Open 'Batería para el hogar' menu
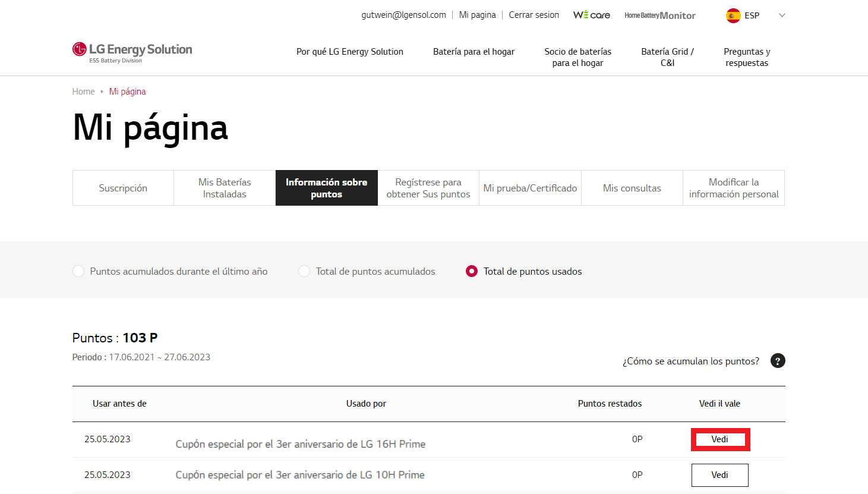This screenshot has height=494, width=868. click(474, 52)
